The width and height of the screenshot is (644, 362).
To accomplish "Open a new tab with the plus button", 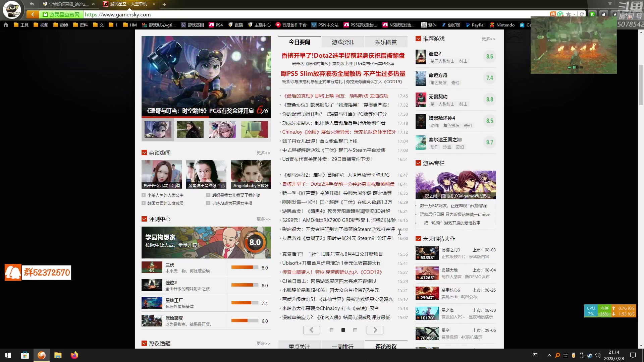I will point(164,4).
